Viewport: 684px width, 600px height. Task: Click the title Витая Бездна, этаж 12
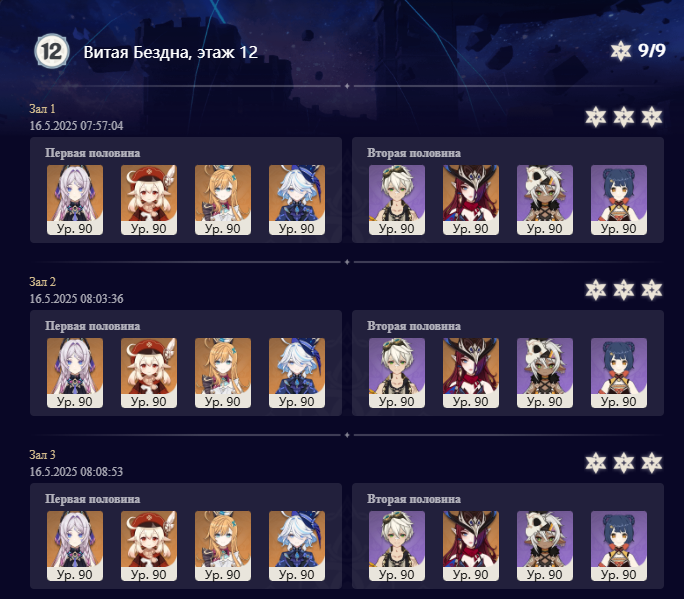coord(171,52)
